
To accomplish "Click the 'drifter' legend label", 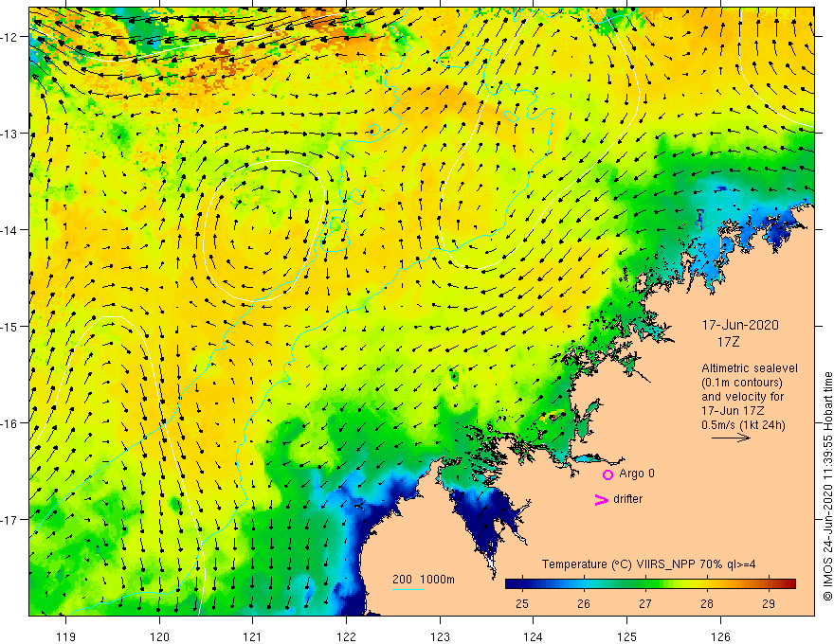I will pos(627,499).
